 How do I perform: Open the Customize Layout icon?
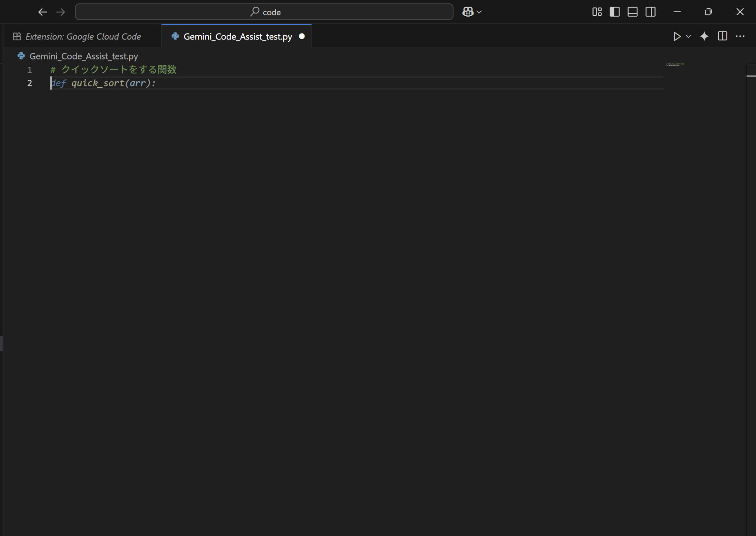click(x=597, y=12)
